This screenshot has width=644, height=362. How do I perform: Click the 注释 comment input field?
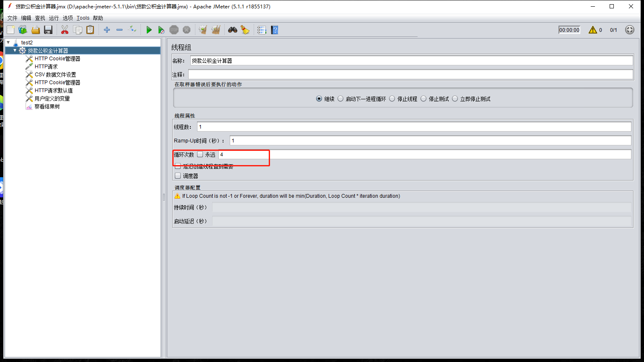coord(410,74)
